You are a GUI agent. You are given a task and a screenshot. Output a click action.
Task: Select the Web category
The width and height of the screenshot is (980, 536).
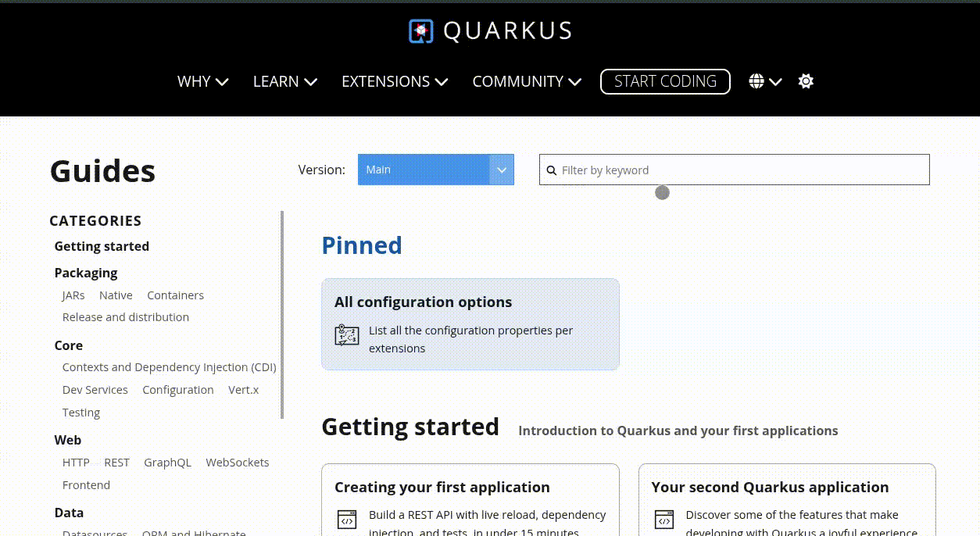(68, 440)
